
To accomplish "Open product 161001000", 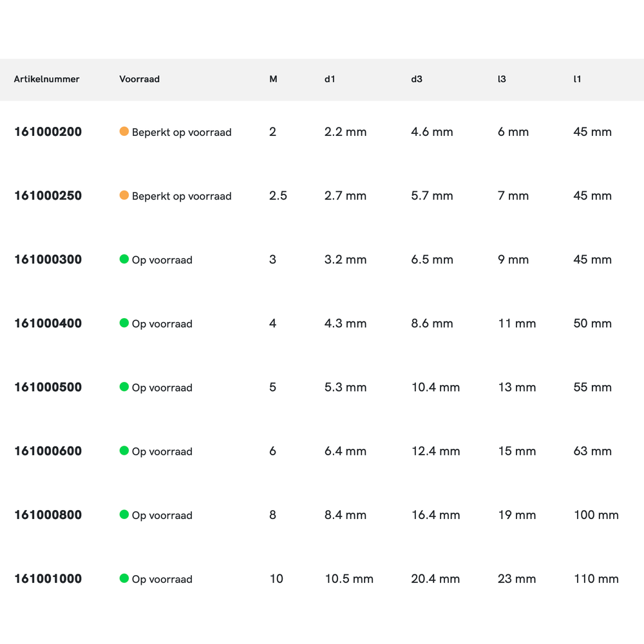I will pyautogui.click(x=48, y=579).
